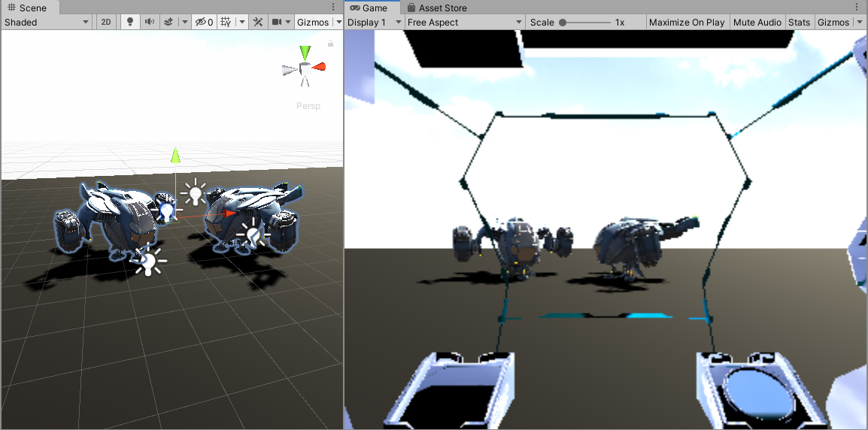Viewport: 868px width, 430px height.
Task: Select the Game tab
Action: pos(374,8)
